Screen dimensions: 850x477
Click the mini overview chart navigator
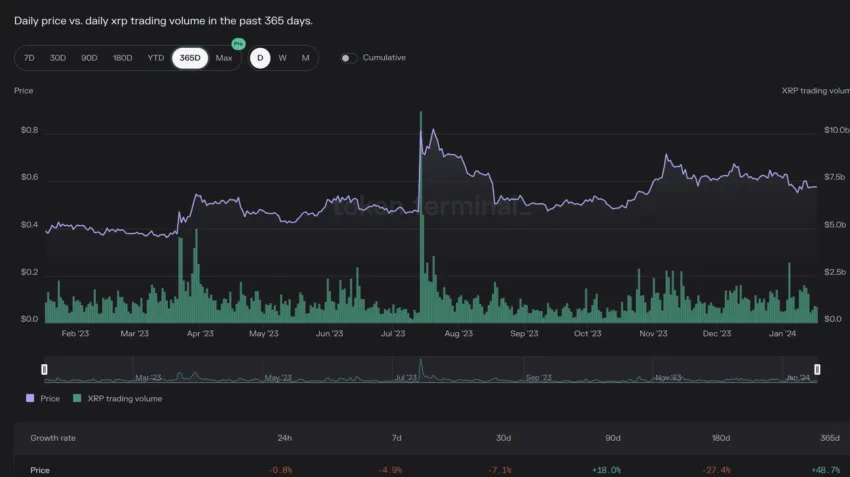[x=430, y=372]
